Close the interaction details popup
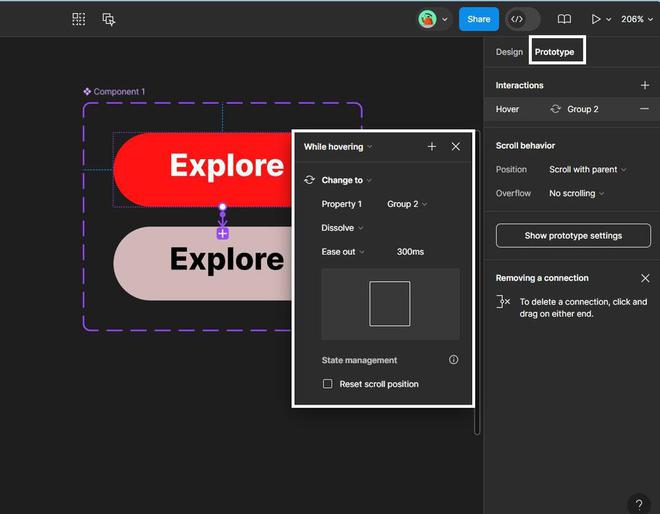The height and width of the screenshot is (514, 660). 455,146
